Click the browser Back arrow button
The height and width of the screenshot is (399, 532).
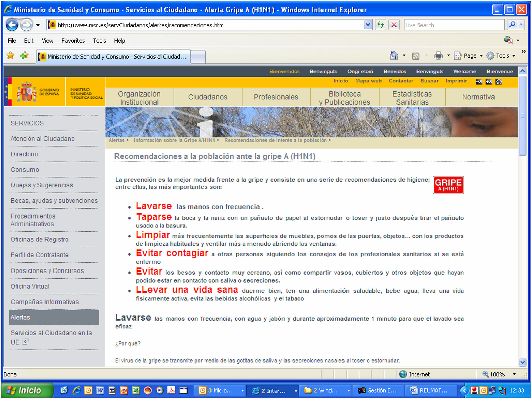(11, 25)
